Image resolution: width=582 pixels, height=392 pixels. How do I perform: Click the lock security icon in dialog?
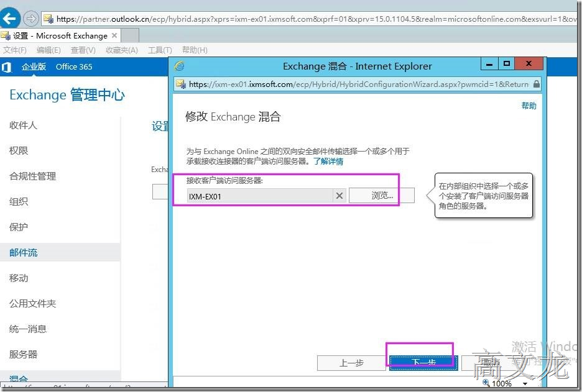(537, 84)
